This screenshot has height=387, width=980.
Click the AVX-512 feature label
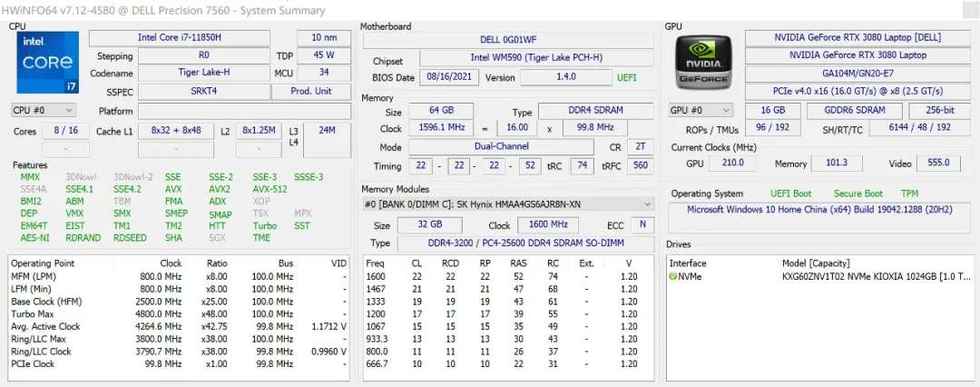(270, 189)
